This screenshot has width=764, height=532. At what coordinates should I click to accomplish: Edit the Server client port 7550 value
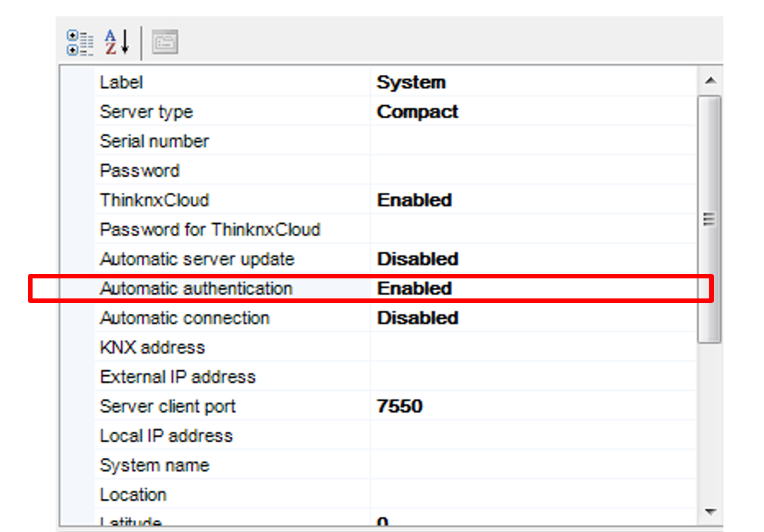click(x=400, y=406)
